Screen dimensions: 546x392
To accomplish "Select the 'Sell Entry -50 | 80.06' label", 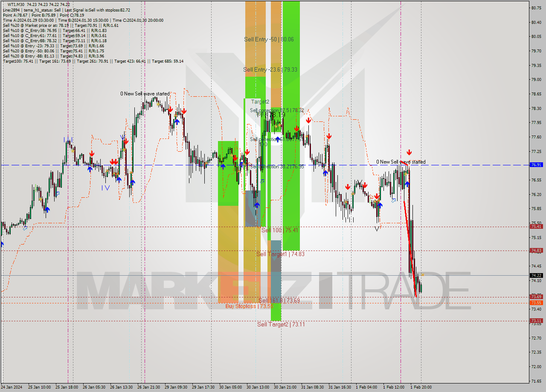I will point(269,39).
